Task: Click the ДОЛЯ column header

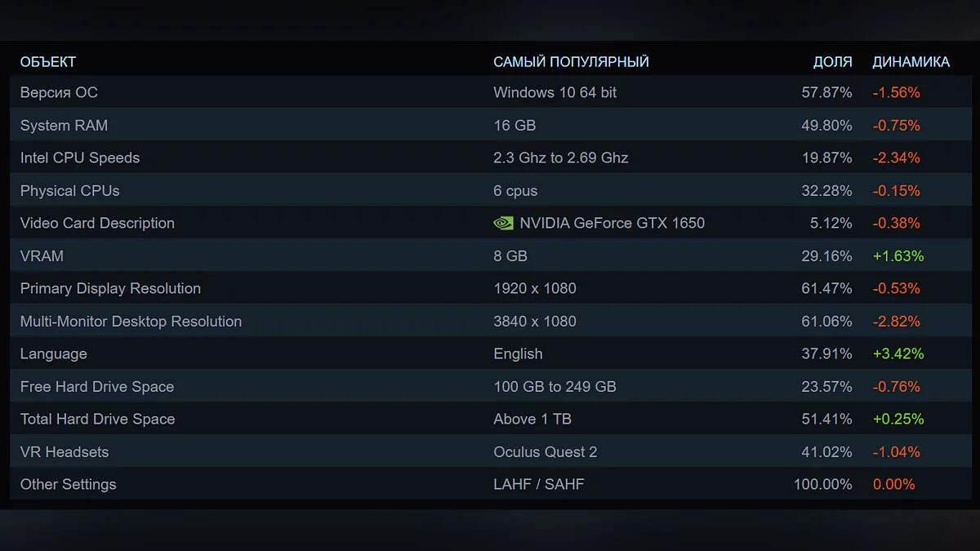Action: (832, 62)
